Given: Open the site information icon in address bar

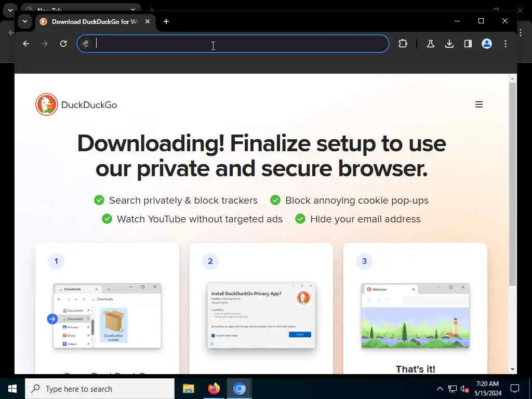Looking at the screenshot, I should pos(86,44).
